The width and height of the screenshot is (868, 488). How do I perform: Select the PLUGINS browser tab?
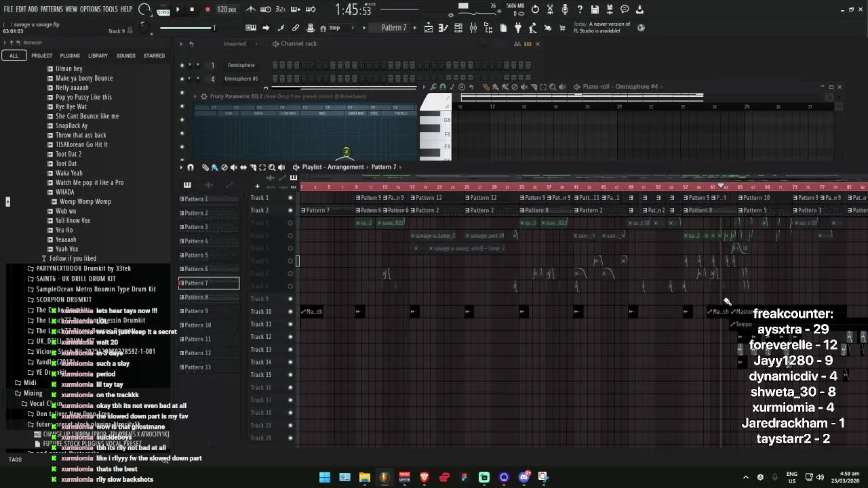pos(70,56)
